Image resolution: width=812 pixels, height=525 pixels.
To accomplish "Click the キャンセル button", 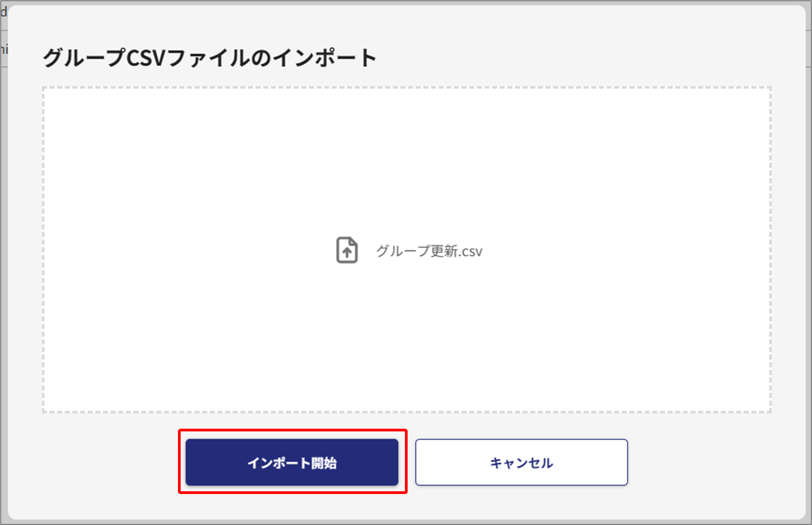I will pyautogui.click(x=521, y=462).
